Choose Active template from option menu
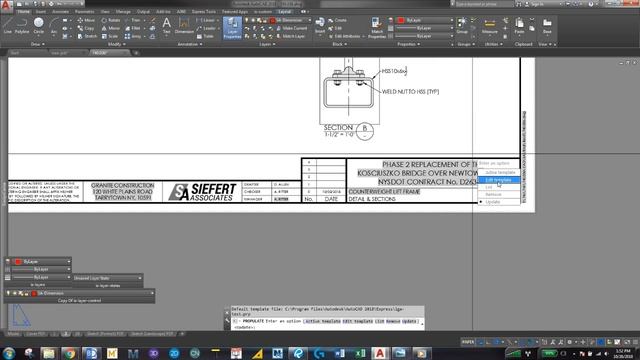 point(499,173)
